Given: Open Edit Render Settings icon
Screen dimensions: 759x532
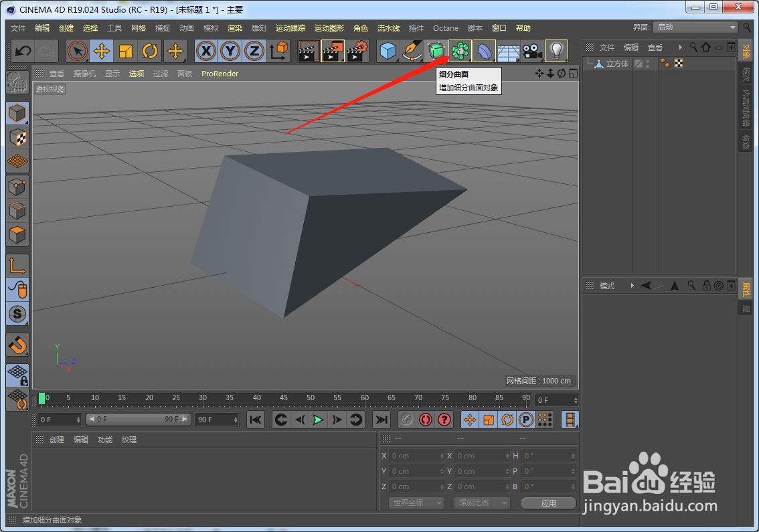Looking at the screenshot, I should coord(357,51).
